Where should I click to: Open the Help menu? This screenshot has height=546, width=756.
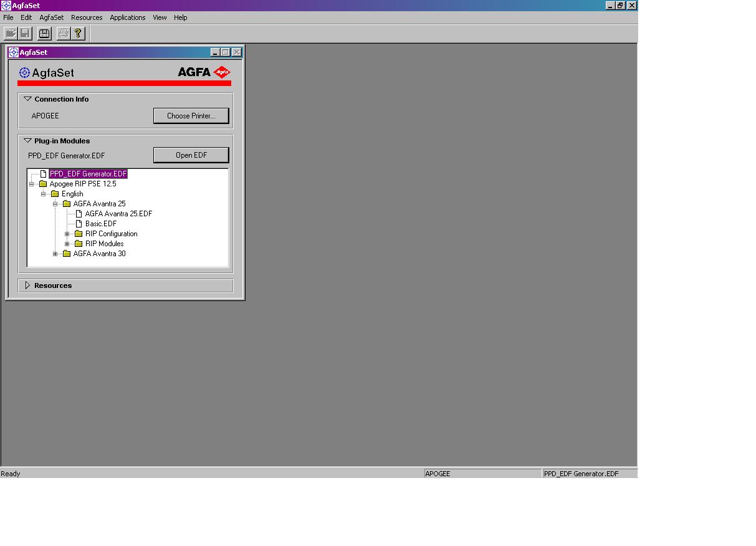181,17
